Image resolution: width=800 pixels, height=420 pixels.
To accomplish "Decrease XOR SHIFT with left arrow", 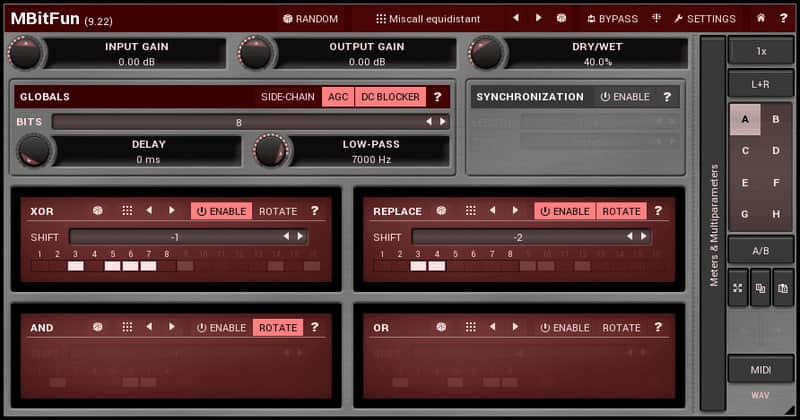I will pos(286,236).
